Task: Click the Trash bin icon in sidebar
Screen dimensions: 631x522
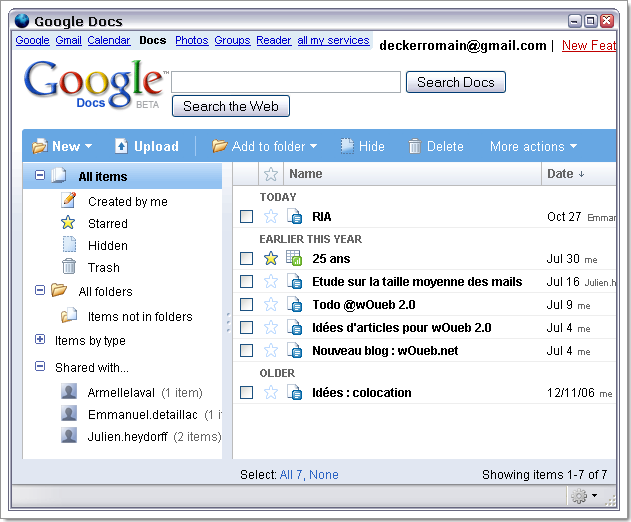Action: click(x=69, y=266)
